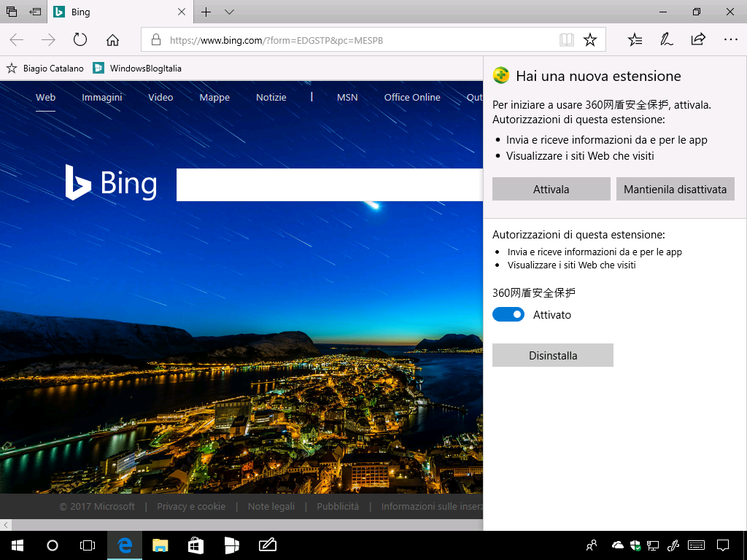
Task: Open the People icon in tray
Action: pyautogui.click(x=591, y=545)
